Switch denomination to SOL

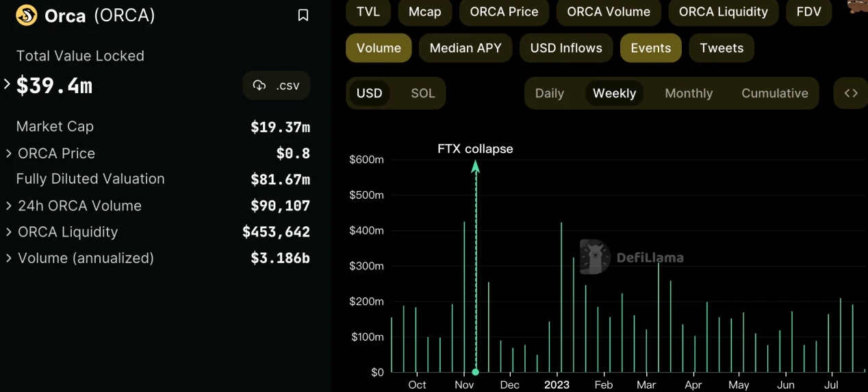(422, 93)
